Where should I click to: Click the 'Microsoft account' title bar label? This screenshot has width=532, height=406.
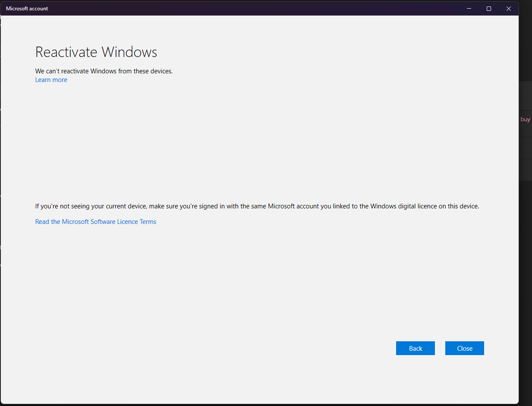coord(27,9)
